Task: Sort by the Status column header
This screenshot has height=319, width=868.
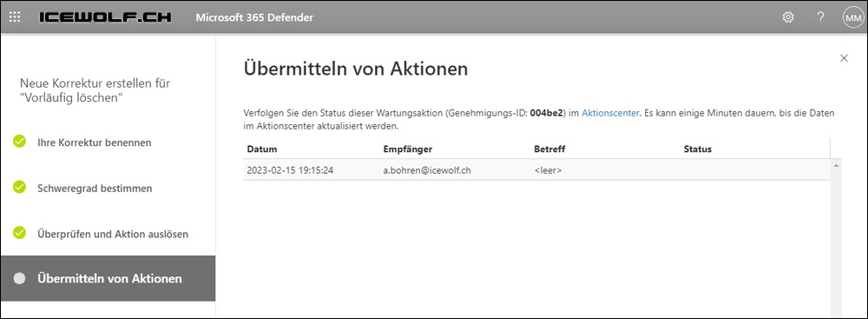Action: tap(698, 150)
